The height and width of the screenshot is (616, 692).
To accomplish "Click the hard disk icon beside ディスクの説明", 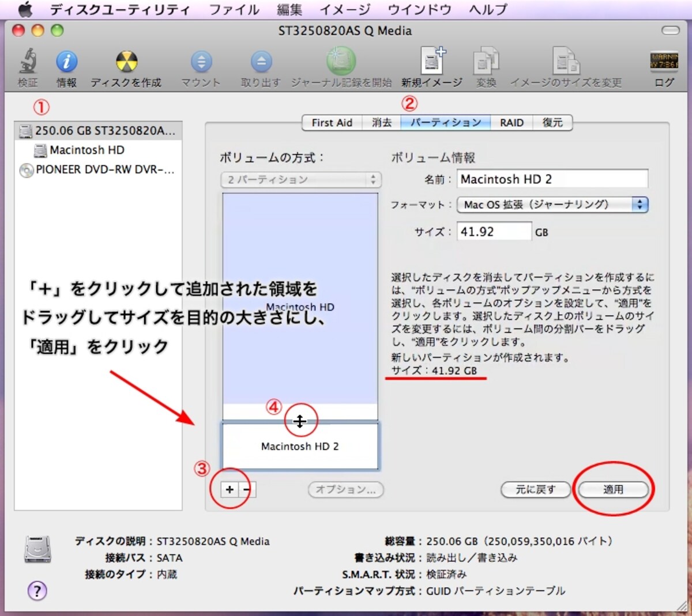I will (x=37, y=549).
